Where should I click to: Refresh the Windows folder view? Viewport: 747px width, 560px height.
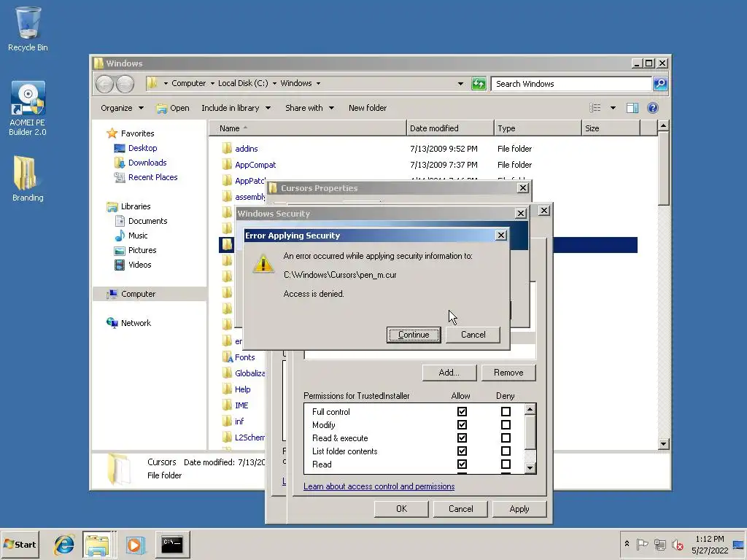point(479,84)
